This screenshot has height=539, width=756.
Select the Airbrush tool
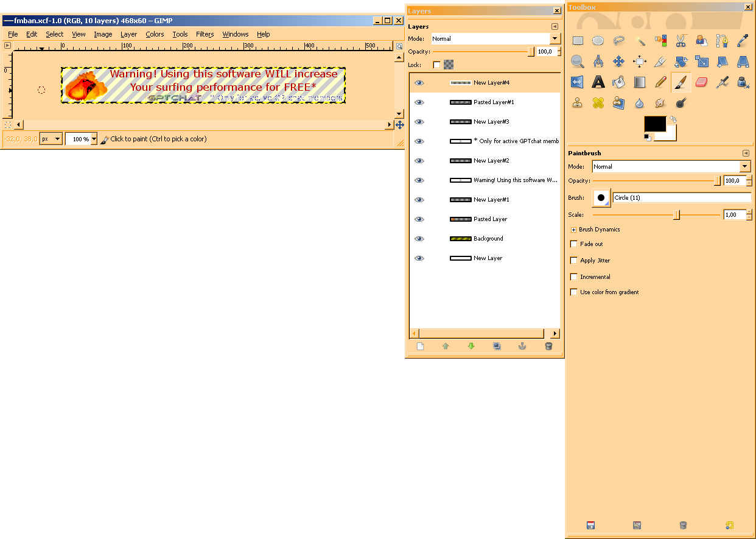click(x=723, y=82)
